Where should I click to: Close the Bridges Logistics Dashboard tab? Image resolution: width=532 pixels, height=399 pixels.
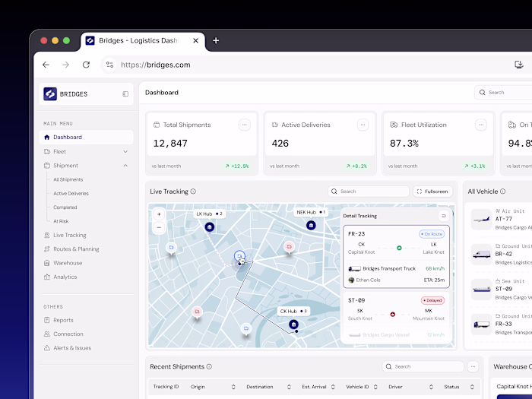[196, 41]
